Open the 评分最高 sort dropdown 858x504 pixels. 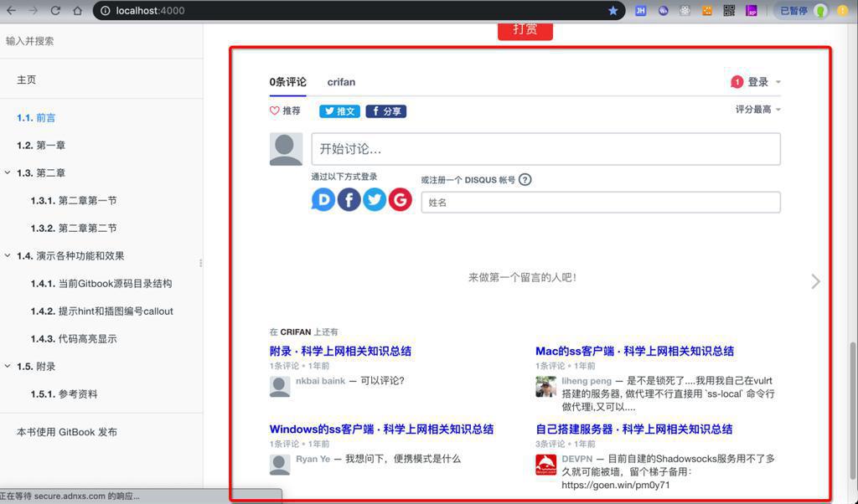coord(757,110)
